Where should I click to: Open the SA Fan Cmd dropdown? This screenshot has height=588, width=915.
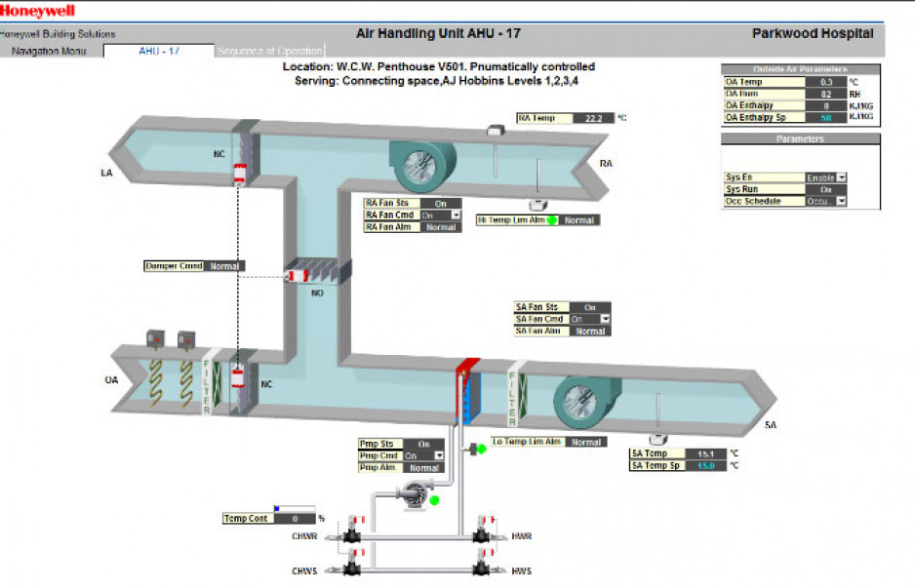click(x=605, y=320)
